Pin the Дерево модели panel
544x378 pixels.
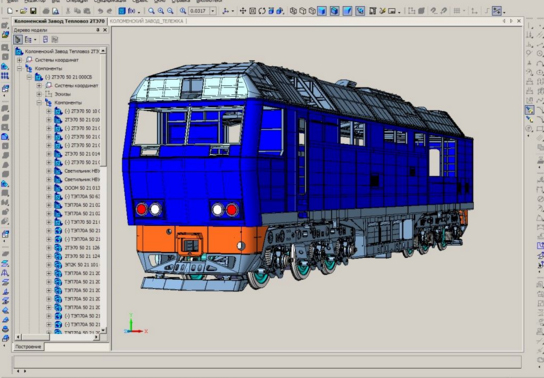[x=98, y=30]
